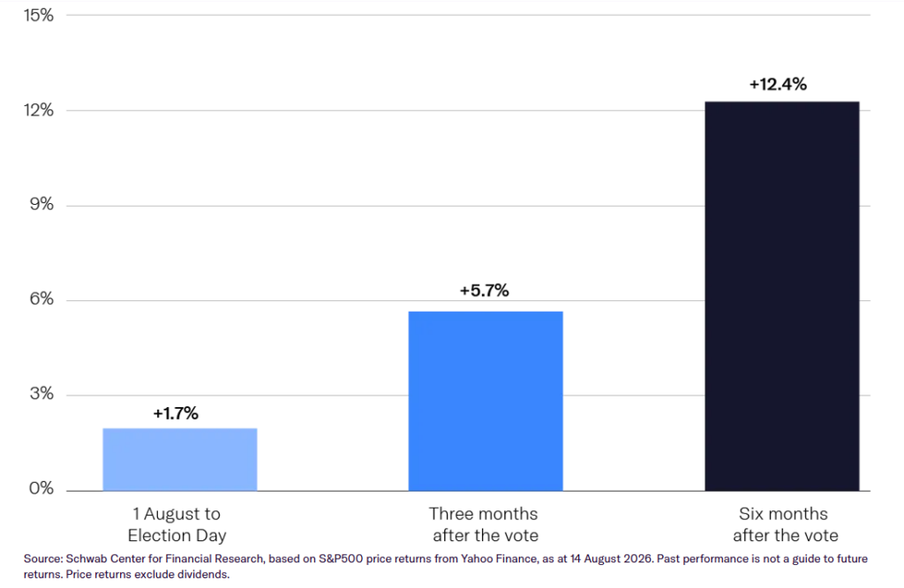Click the '14 August 2026' date in the footnote
904x588 pixels.
[611, 559]
